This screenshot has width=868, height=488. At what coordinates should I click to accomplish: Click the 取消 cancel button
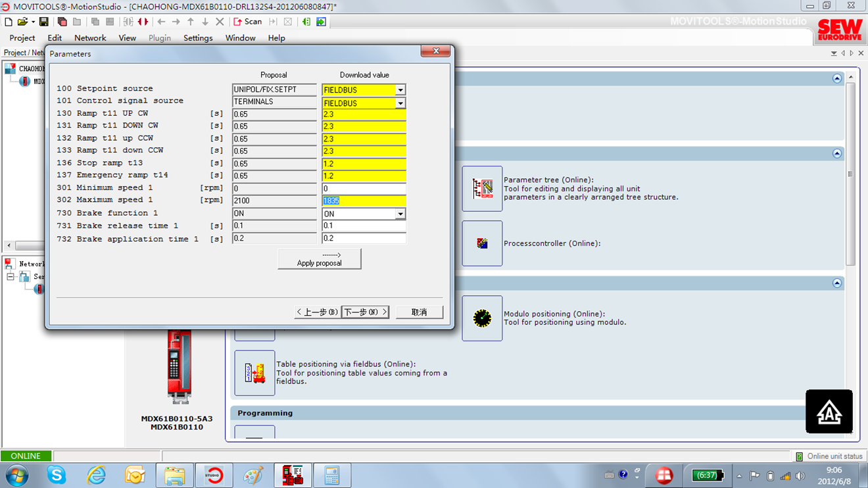tap(419, 312)
